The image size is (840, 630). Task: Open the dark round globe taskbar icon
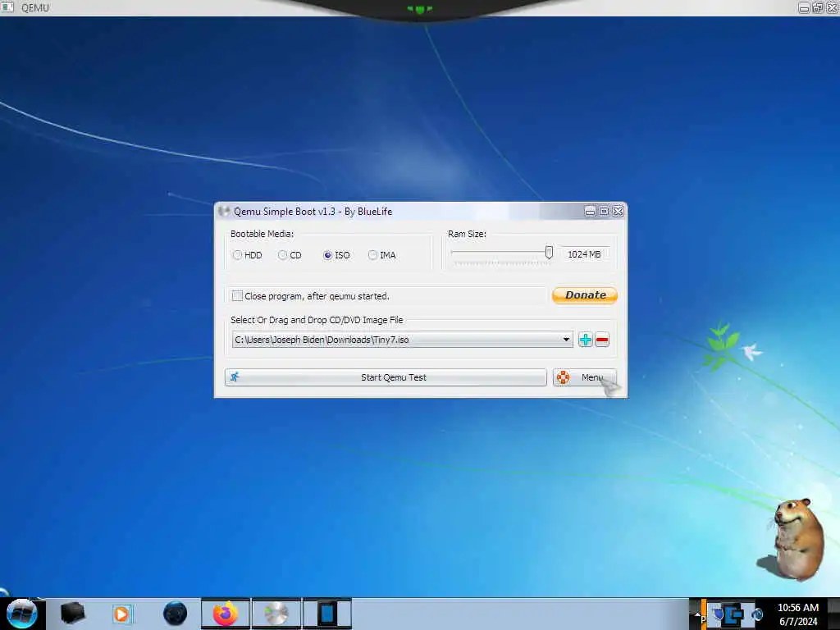[x=176, y=614]
